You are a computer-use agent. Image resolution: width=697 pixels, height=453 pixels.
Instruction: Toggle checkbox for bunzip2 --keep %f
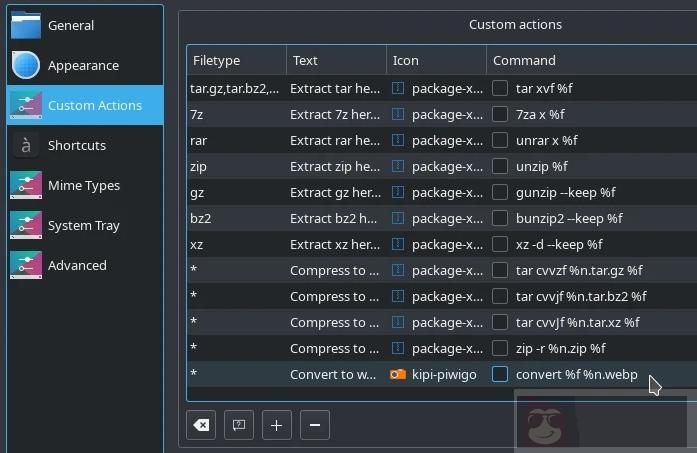tap(500, 218)
